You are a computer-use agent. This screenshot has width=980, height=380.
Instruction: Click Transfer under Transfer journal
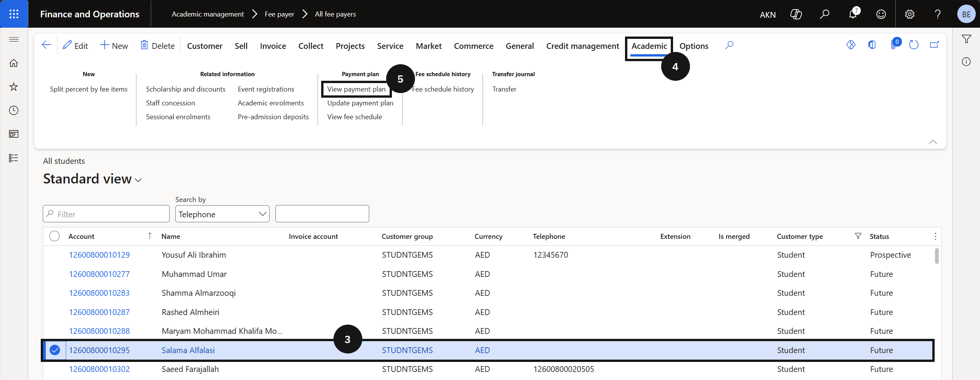(505, 89)
